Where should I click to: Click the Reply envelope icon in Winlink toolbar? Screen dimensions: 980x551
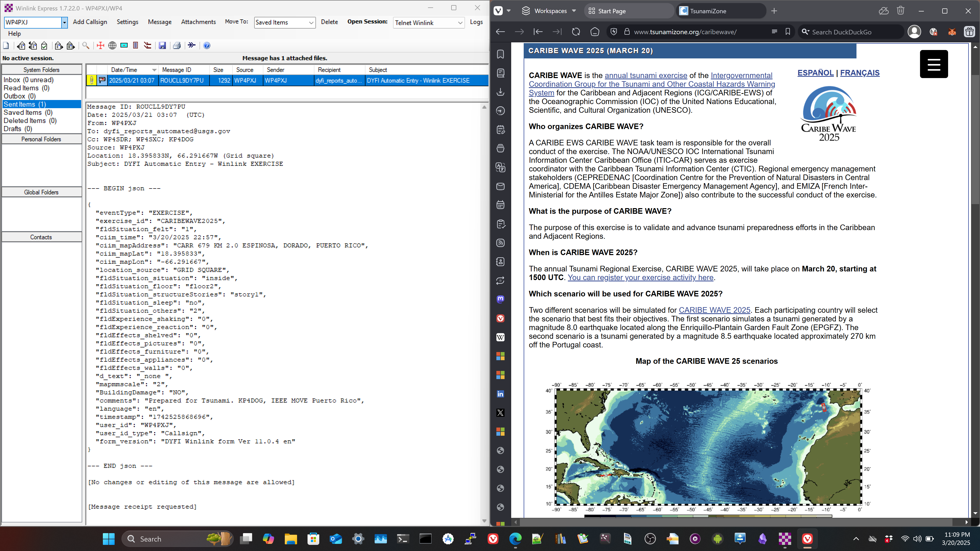[21, 46]
